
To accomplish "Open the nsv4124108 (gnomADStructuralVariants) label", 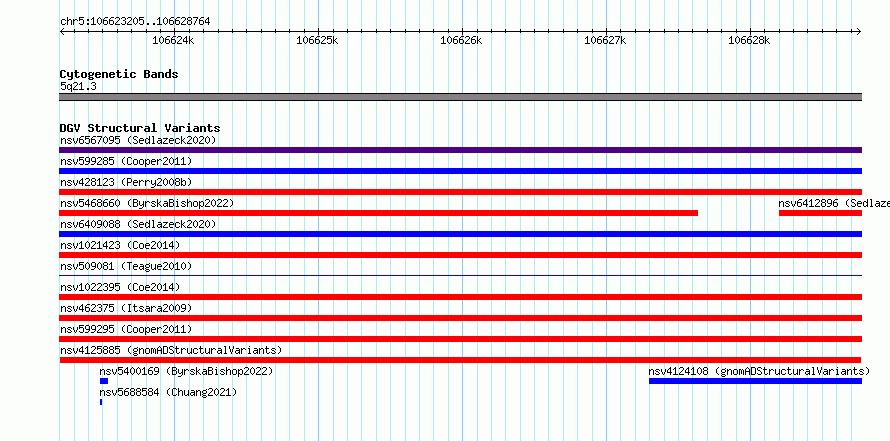I will 759,371.
